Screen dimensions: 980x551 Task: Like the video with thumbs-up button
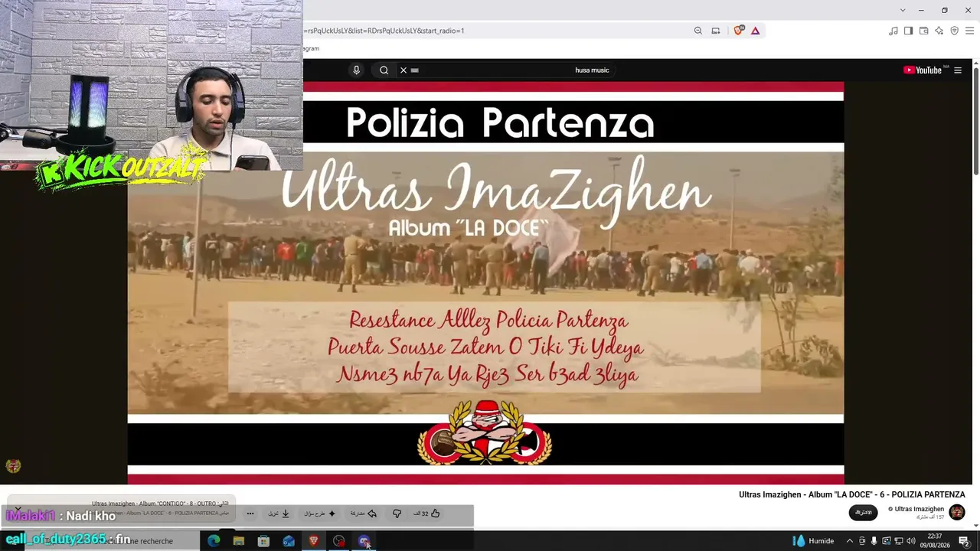427,514
